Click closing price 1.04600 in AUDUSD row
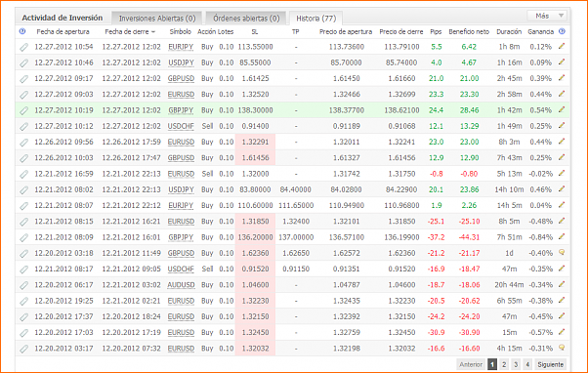588x373 pixels. tap(401, 285)
